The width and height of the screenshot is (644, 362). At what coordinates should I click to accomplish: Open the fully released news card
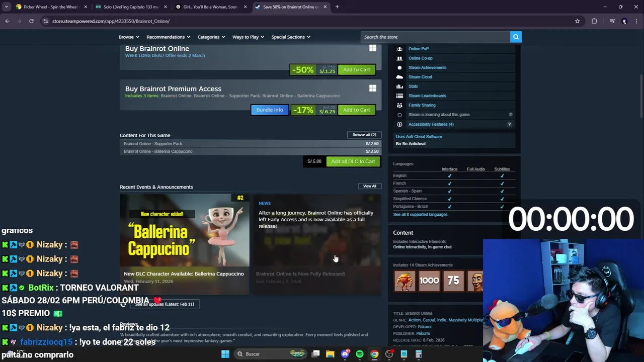pyautogui.click(x=316, y=244)
